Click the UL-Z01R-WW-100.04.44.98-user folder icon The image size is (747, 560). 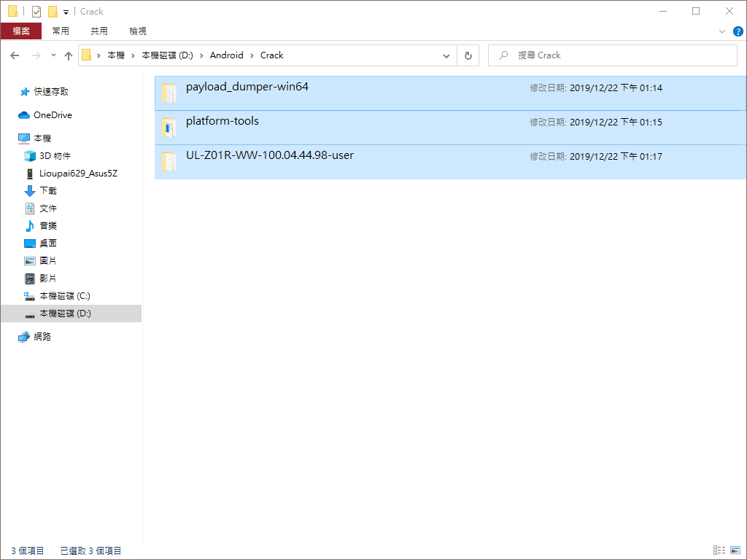click(169, 161)
